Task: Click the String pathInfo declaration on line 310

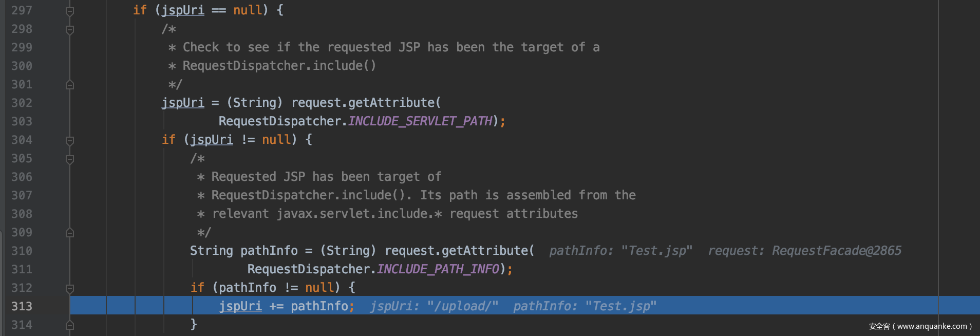Action: [x=269, y=251]
